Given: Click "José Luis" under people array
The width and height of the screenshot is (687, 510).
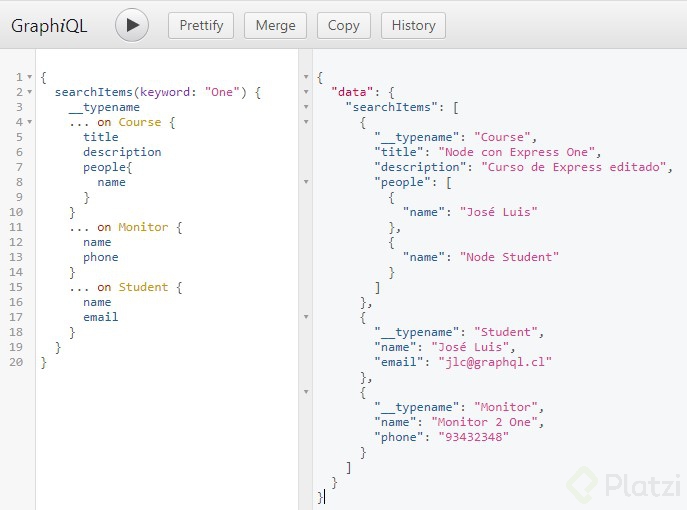Looking at the screenshot, I should (x=499, y=212).
